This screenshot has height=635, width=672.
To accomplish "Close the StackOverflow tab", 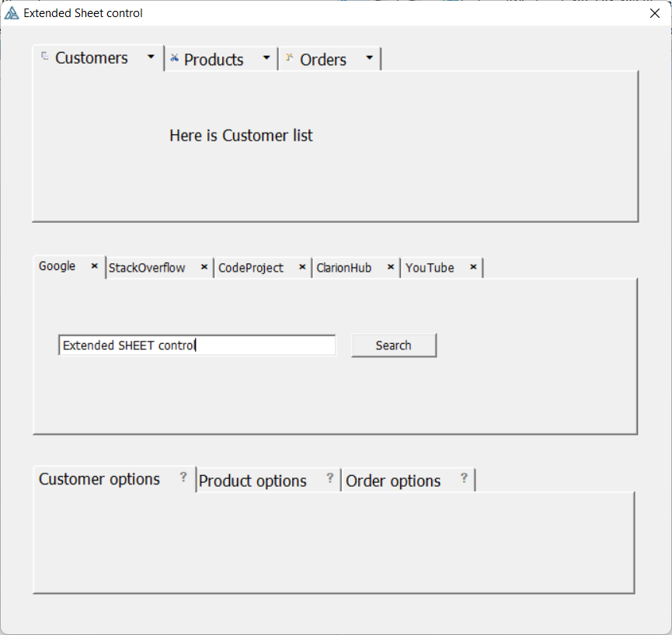I will point(204,267).
